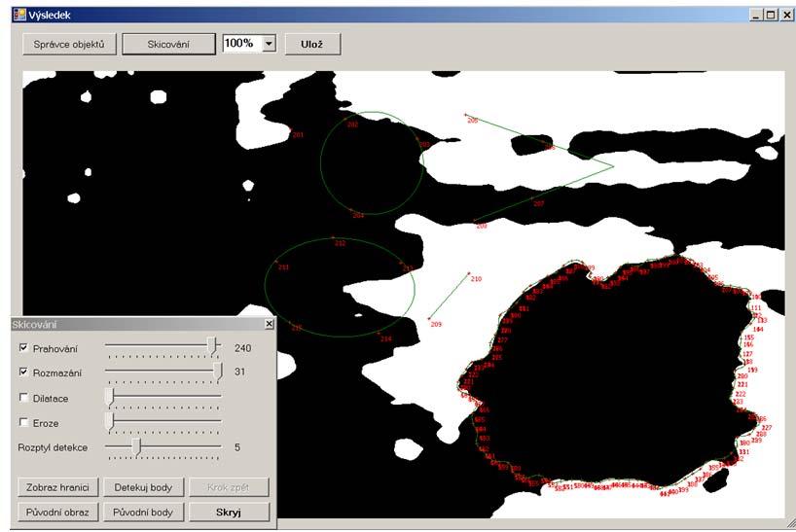796x532 pixels.
Task: Expand the 100% zoom dropdown arrow
Action: point(269,43)
